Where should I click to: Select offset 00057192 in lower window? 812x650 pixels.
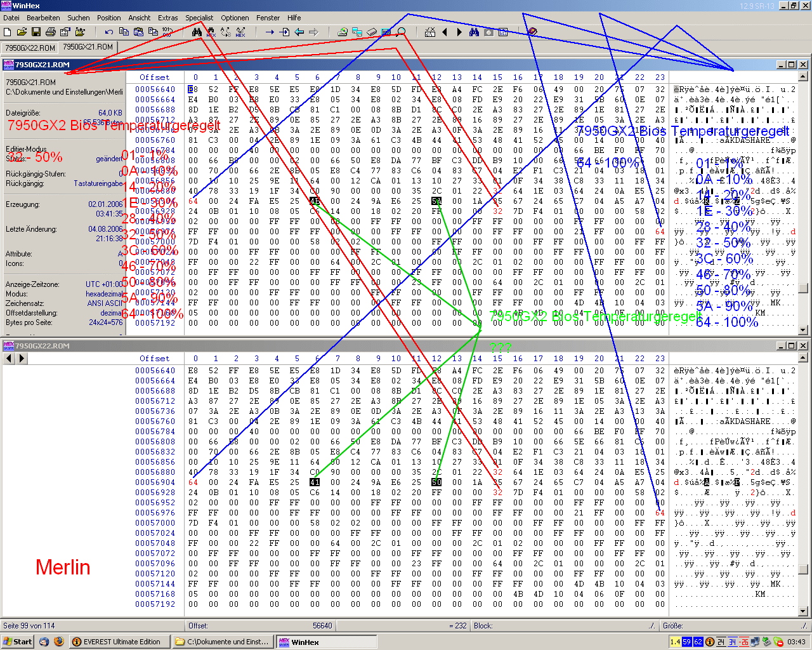pyautogui.click(x=155, y=604)
